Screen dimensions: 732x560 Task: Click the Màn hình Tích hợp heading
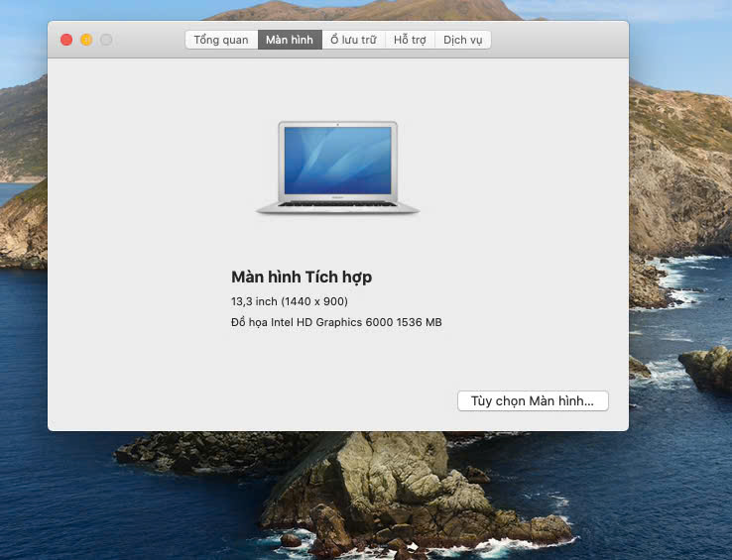tap(302, 278)
